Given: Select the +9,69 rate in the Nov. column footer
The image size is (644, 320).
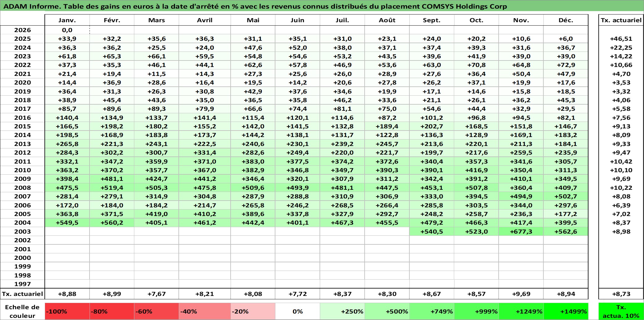Looking at the screenshot, I should pos(521,294).
